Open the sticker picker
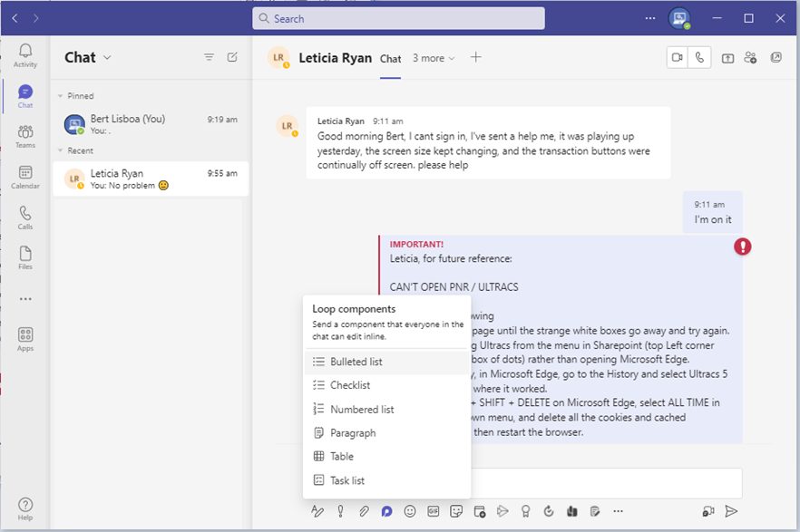Viewport: 800px width, 532px height. click(x=456, y=511)
